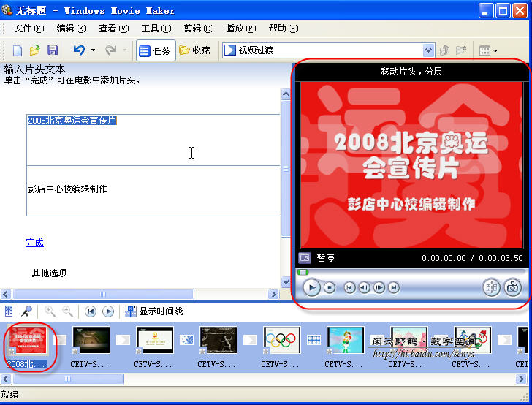Click the task pane's down scroll arrow
This screenshot has height=405, width=532.
pyautogui.click(x=286, y=281)
